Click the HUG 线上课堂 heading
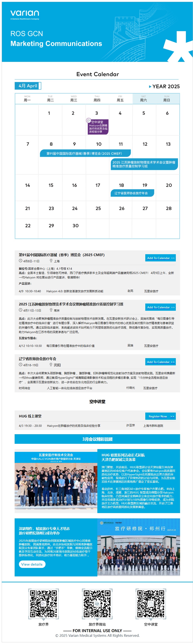This screenshot has height=644, width=193. click(x=30, y=416)
